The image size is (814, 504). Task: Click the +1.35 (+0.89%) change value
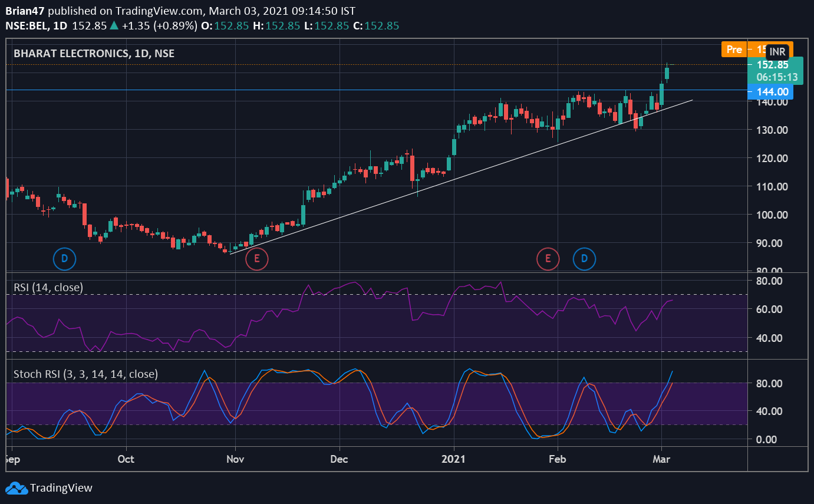pos(159,26)
